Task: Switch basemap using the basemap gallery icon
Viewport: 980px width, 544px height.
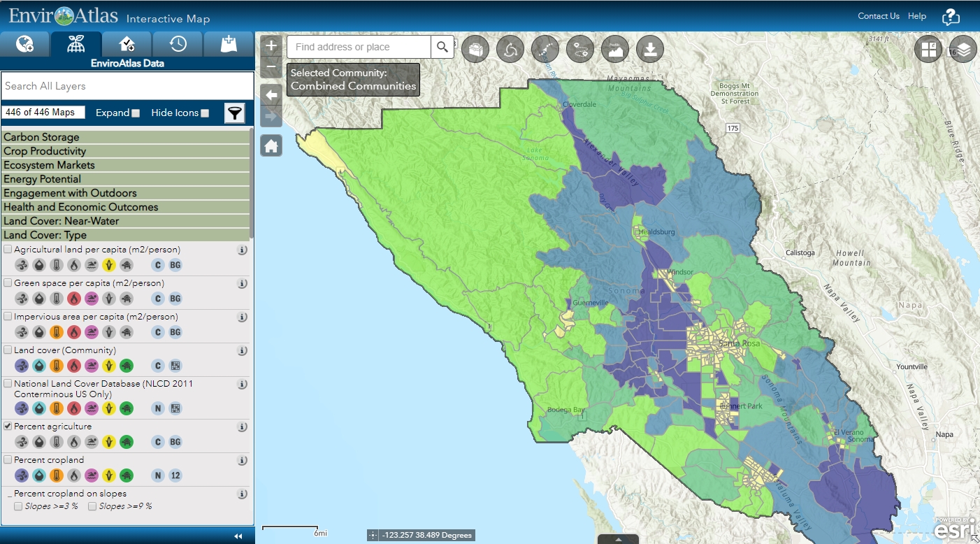Action: [x=928, y=49]
